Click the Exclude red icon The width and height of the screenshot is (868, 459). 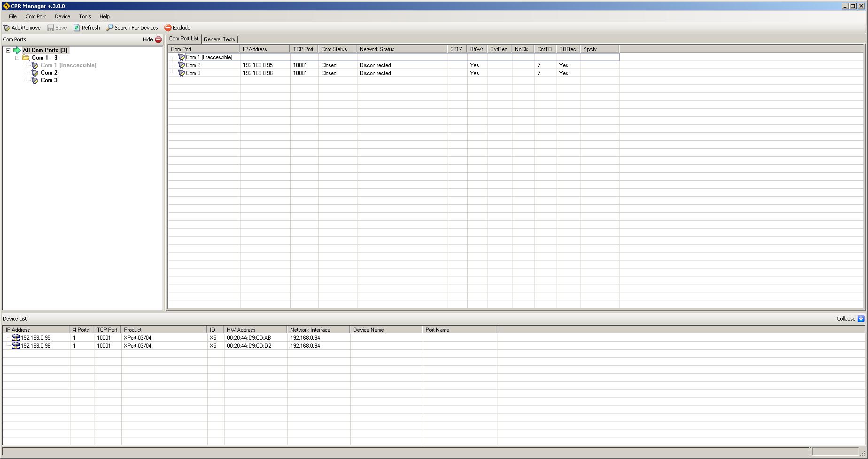[x=168, y=28]
